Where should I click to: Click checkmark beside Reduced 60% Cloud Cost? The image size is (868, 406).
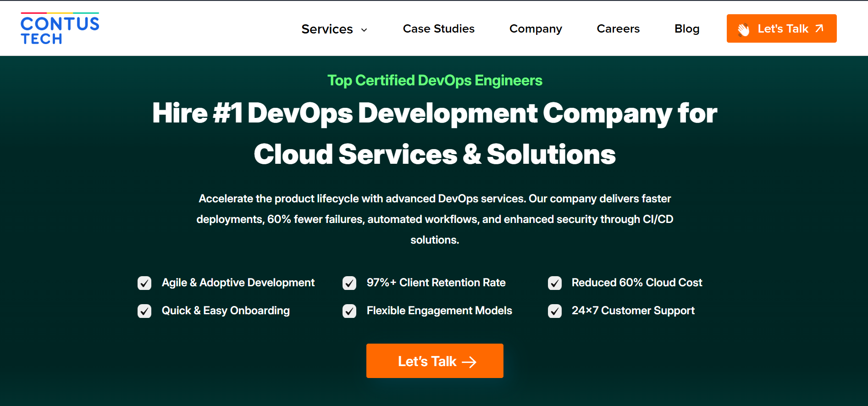tap(555, 283)
